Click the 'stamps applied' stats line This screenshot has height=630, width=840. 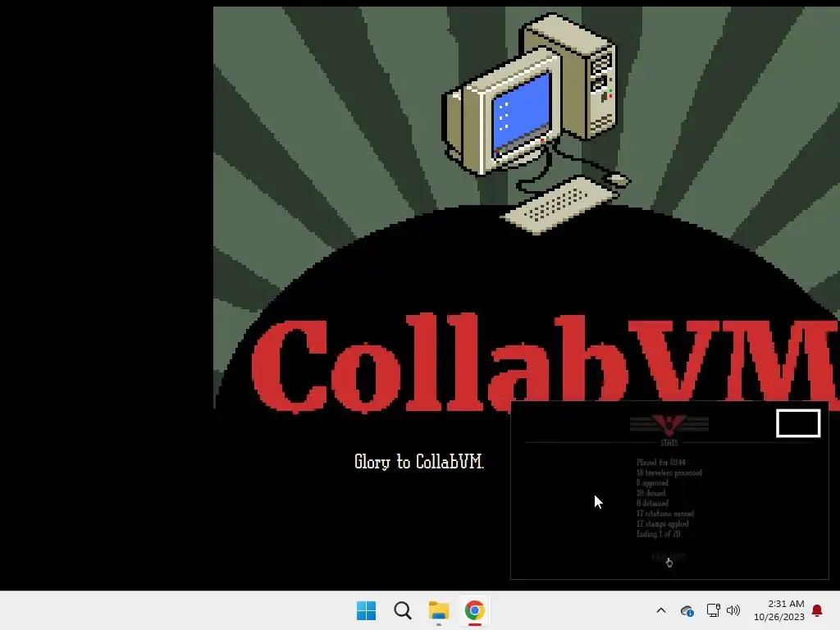click(x=662, y=523)
